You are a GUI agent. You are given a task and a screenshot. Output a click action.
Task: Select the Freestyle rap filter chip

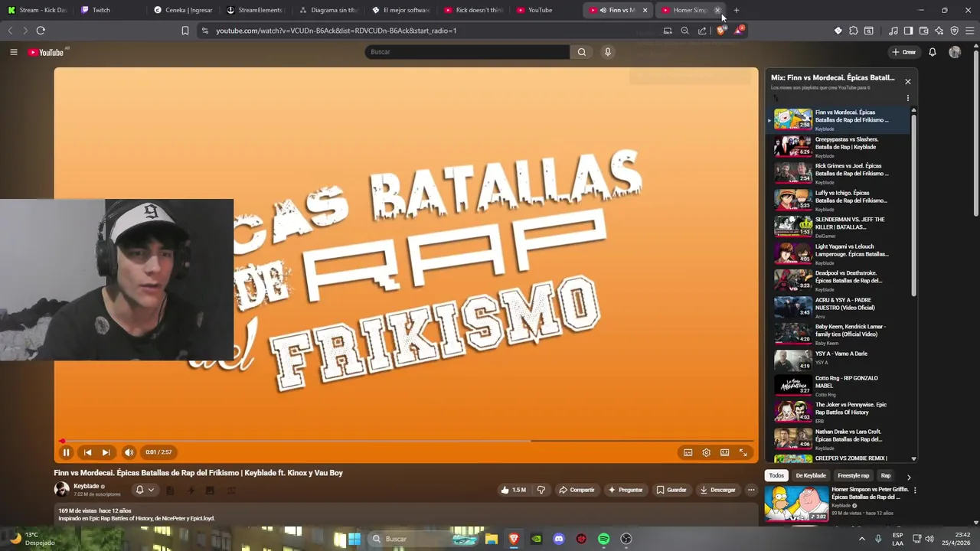[853, 476]
